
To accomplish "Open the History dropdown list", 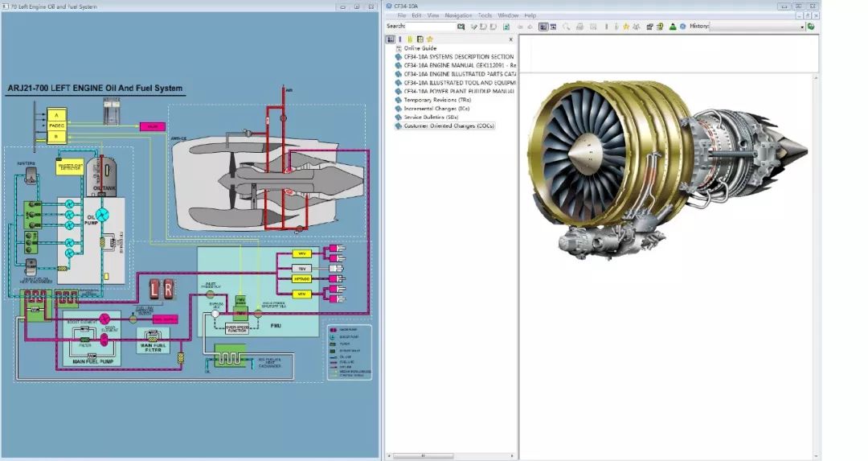I will (801, 27).
